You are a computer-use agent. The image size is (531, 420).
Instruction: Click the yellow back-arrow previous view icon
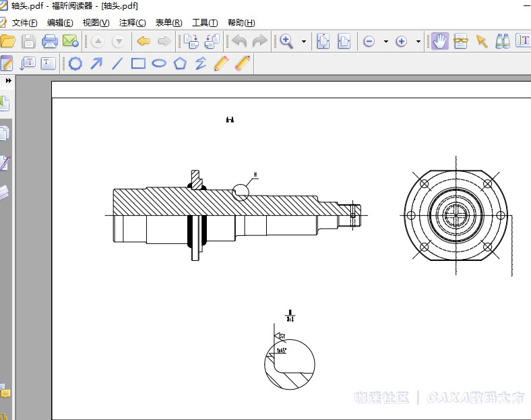coord(144,41)
